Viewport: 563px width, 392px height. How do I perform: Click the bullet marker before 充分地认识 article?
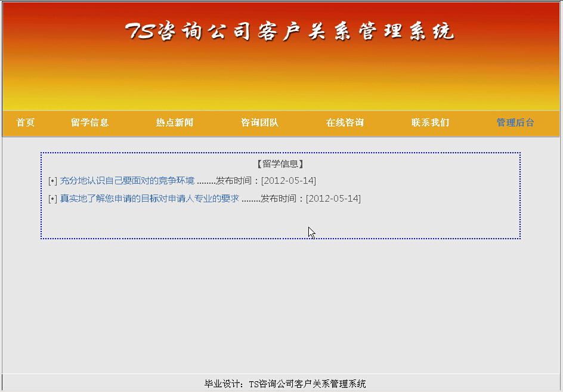point(52,181)
